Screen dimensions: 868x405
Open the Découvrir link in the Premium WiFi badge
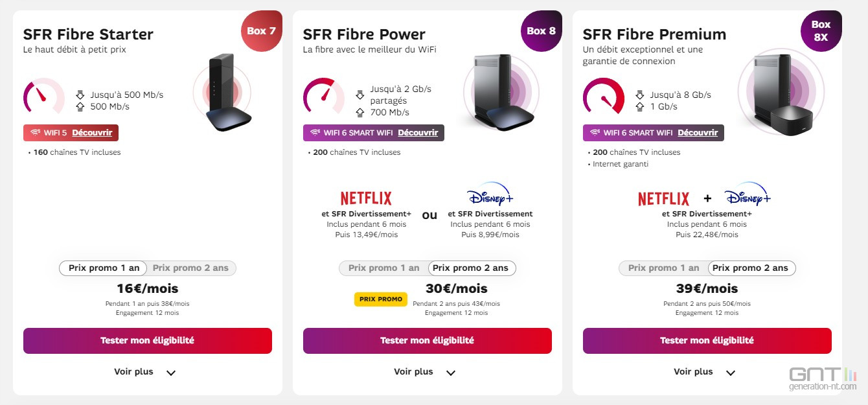[x=699, y=133]
